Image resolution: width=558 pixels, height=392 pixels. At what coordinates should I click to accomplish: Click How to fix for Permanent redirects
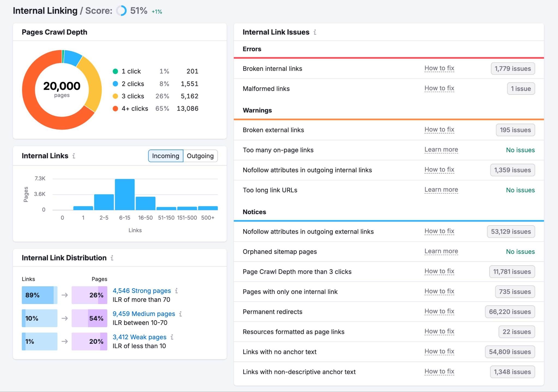[439, 311]
